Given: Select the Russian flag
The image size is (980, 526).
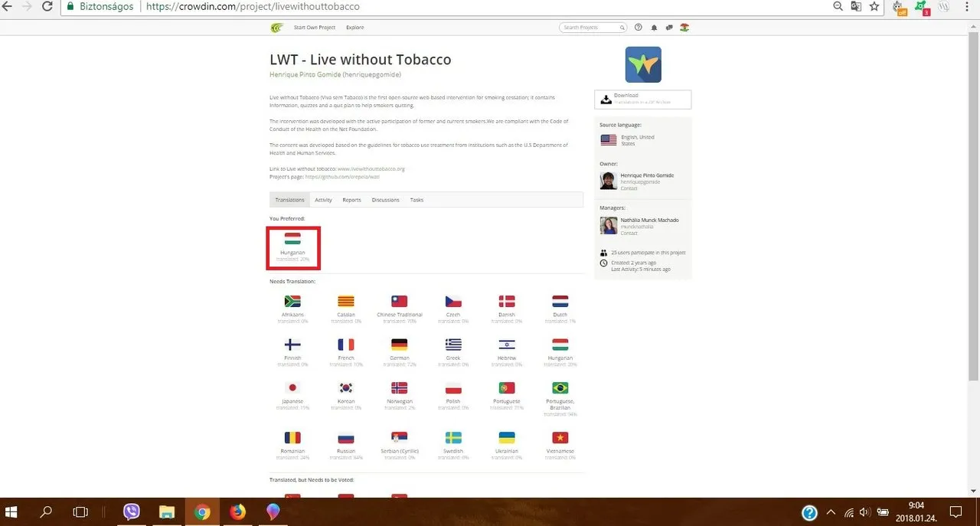Looking at the screenshot, I should point(346,438).
